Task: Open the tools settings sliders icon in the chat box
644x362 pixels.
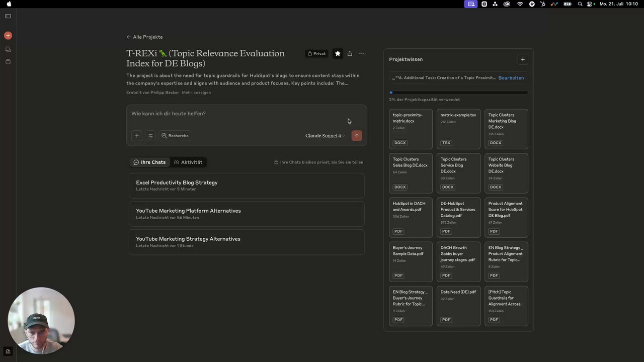Action: tap(150, 136)
